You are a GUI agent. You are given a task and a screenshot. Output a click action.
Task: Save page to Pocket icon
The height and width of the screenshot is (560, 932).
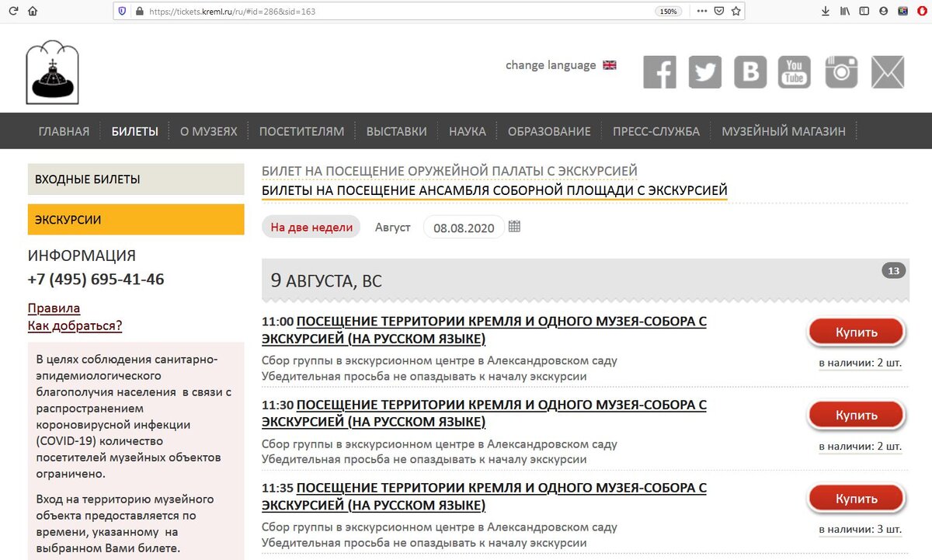click(x=720, y=12)
